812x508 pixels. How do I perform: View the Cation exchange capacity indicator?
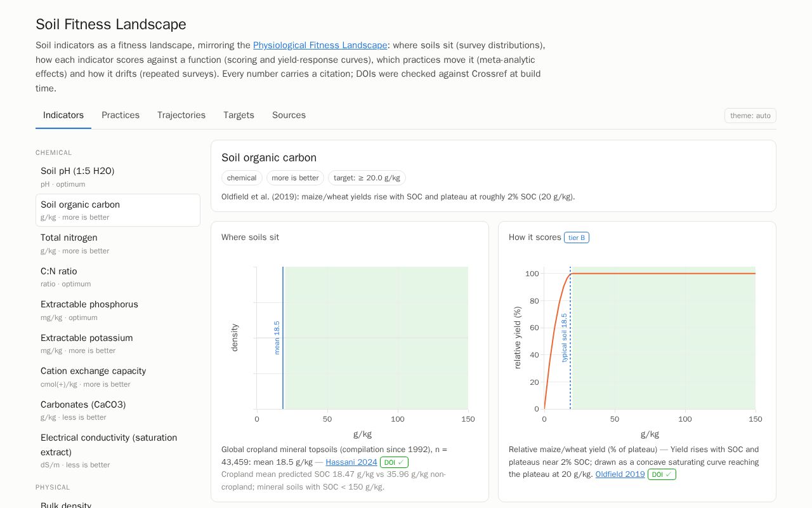(118, 377)
